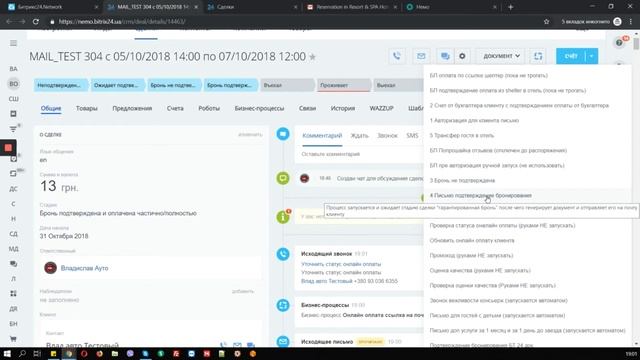Viewport: 640px width, 360px height.
Task: Switch to the Общие tab
Action: 51,108
